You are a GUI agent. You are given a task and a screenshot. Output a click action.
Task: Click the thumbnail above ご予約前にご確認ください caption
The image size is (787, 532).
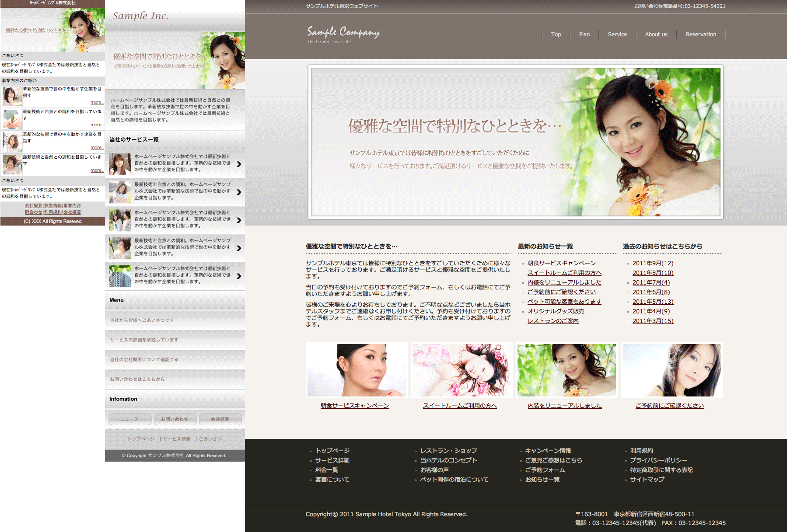(x=671, y=370)
